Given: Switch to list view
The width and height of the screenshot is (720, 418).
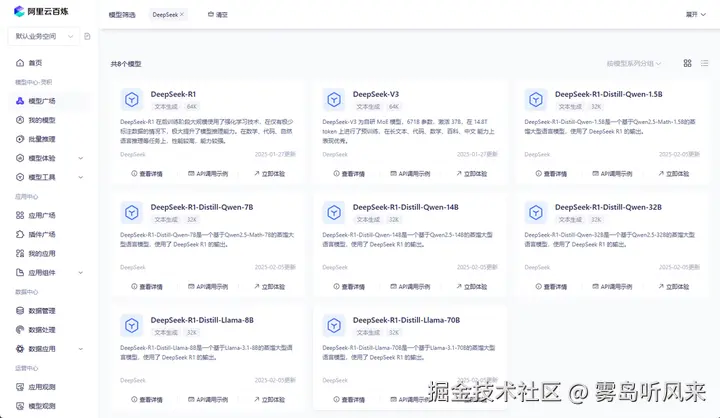Looking at the screenshot, I should pos(704,63).
